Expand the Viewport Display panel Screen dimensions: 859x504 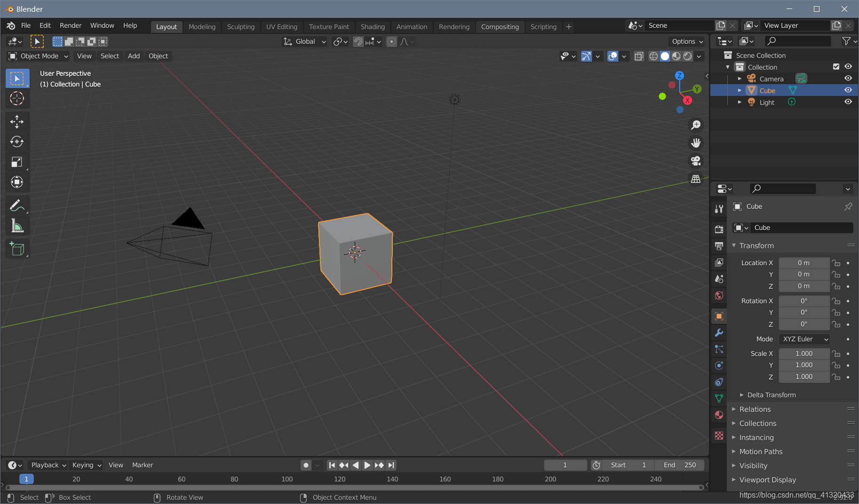pos(767,480)
